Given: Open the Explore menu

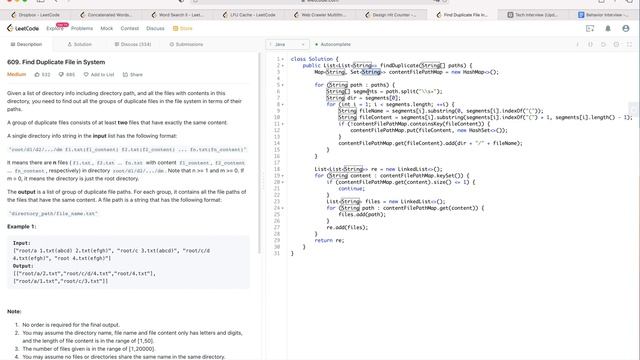Looking at the screenshot, I should 55,28.
